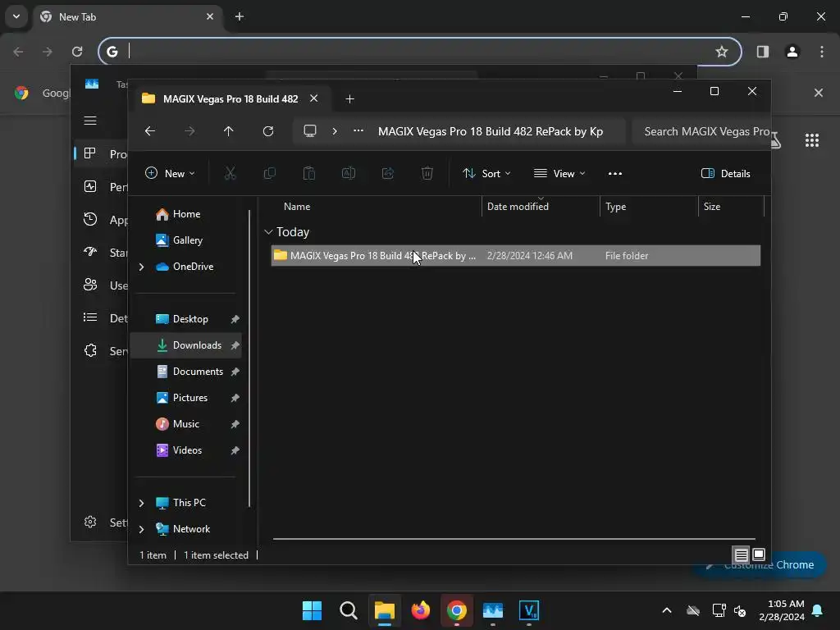Open the Chrome three-dot menu

point(822,52)
